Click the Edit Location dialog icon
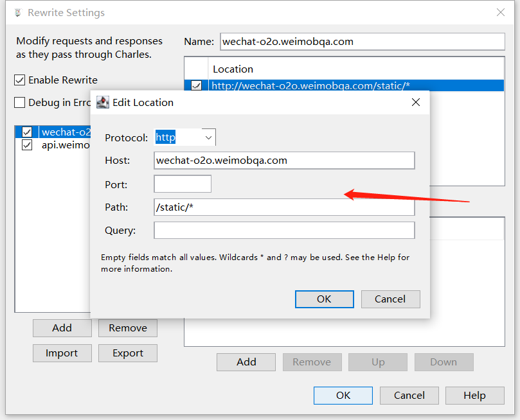520x420 pixels. tap(102, 102)
